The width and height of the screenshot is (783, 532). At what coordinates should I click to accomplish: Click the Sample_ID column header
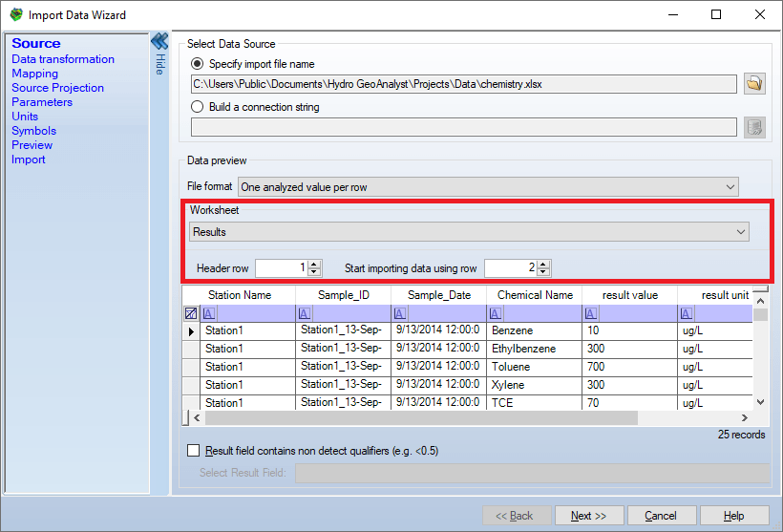344,295
